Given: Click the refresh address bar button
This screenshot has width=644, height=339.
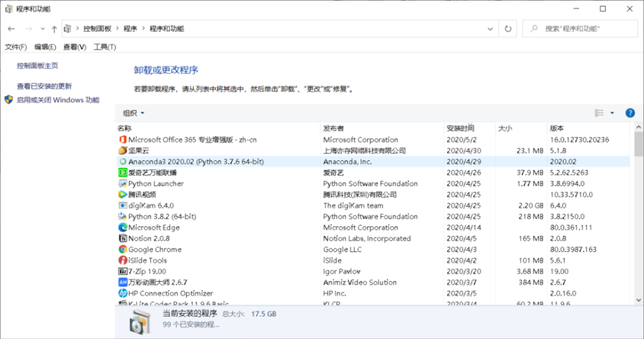Looking at the screenshot, I should 508,29.
